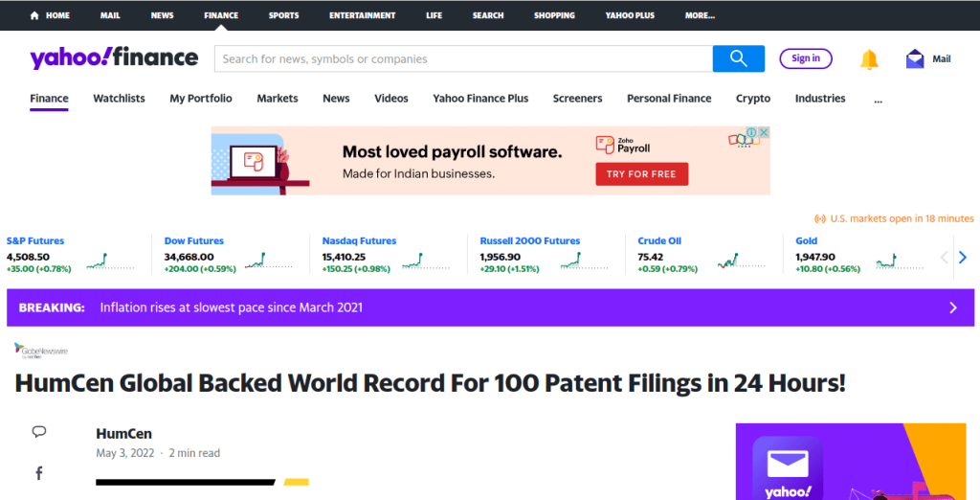Click the S&P Futures mini chart
The width and height of the screenshot is (980, 500).
click(111, 261)
